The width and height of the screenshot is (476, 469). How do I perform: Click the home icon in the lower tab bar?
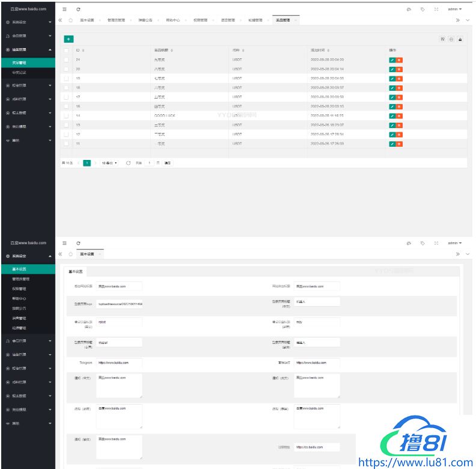[70, 254]
